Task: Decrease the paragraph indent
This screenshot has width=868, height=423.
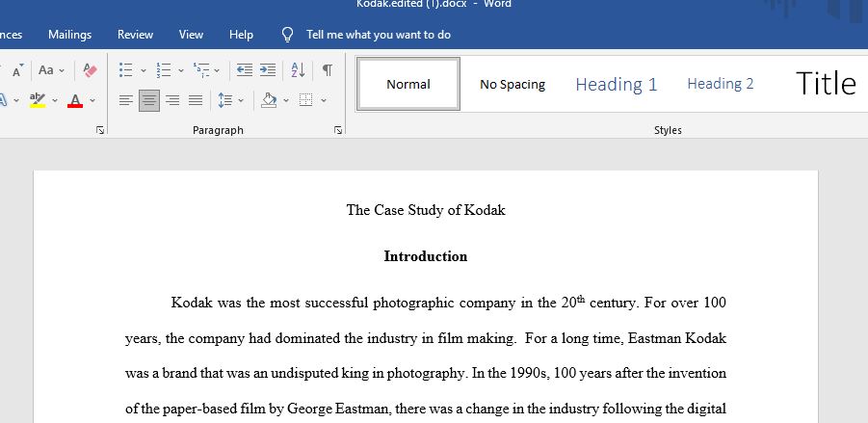Action: click(244, 70)
